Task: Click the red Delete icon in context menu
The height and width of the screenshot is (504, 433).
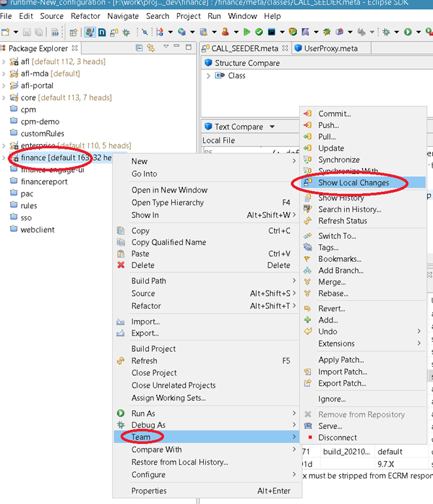Action: (x=120, y=265)
